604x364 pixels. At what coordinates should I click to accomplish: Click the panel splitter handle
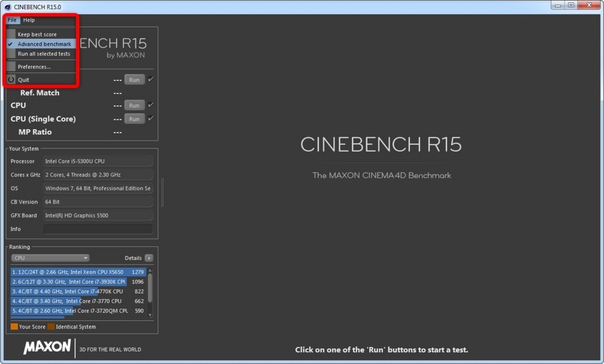[x=162, y=192]
